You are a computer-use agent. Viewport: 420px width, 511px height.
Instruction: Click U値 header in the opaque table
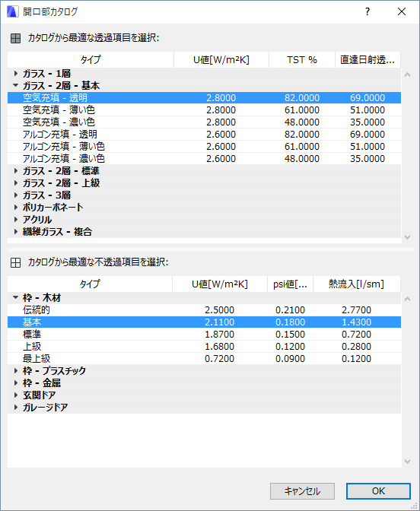point(220,284)
